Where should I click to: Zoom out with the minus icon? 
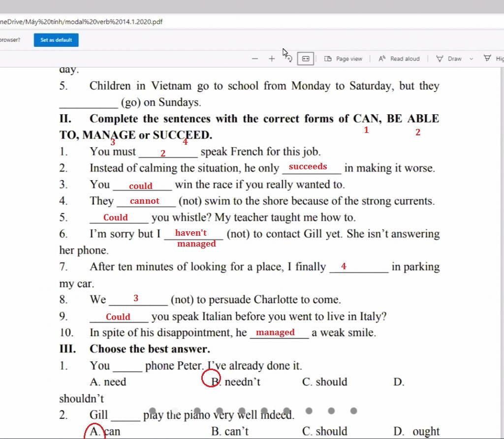255,59
